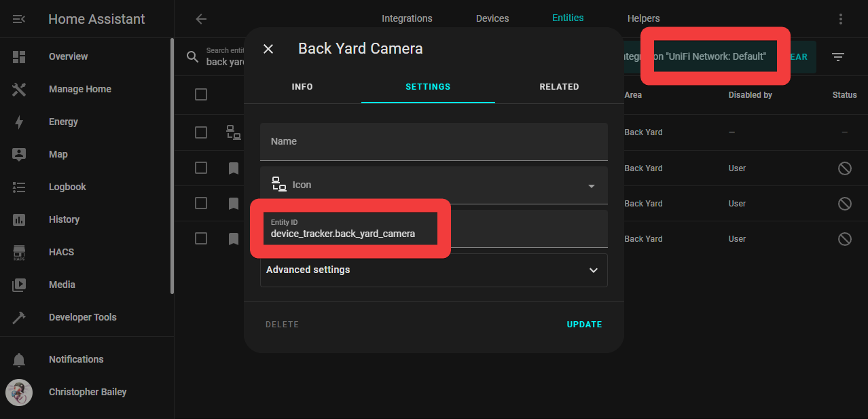868x419 pixels.
Task: Check the third entity row checkbox
Action: click(201, 203)
